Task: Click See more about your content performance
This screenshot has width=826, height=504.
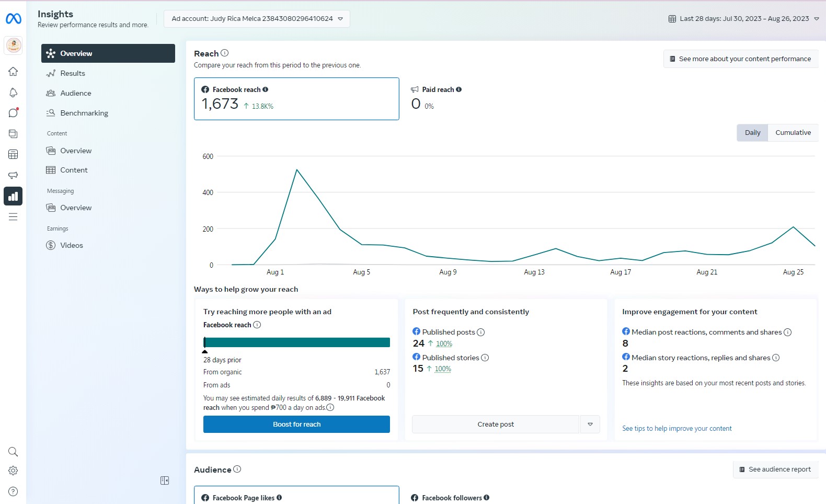Action: 741,59
